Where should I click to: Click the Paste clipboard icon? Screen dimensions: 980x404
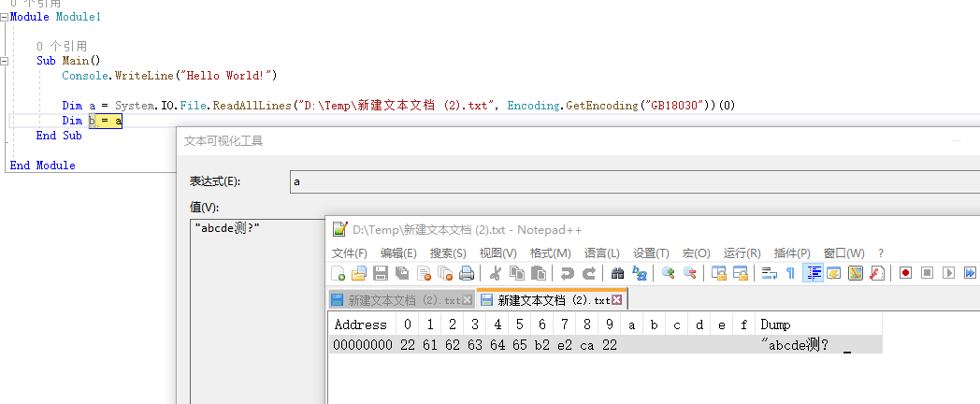pyautogui.click(x=538, y=273)
